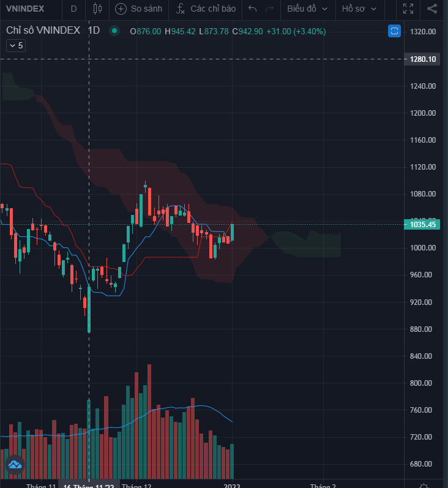Image resolution: width=448 pixels, height=488 pixels.
Task: Enter fullscreen mode with the expand icon
Action: pos(408,9)
